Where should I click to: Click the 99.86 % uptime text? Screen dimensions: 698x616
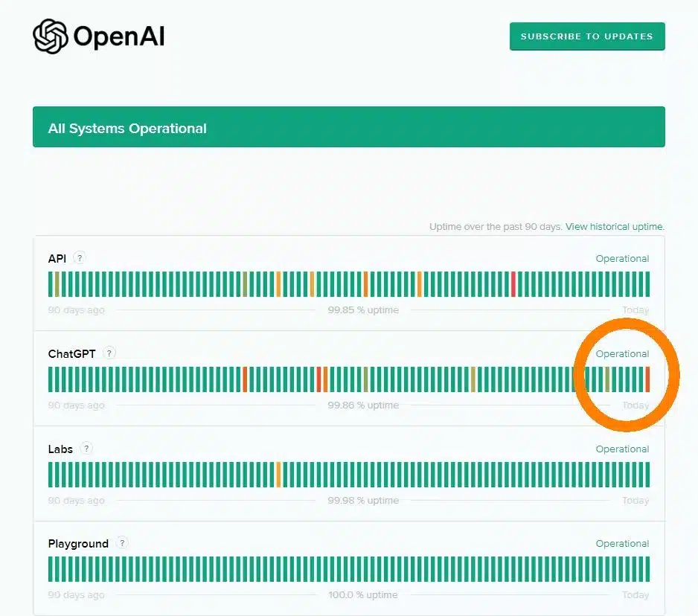[363, 405]
